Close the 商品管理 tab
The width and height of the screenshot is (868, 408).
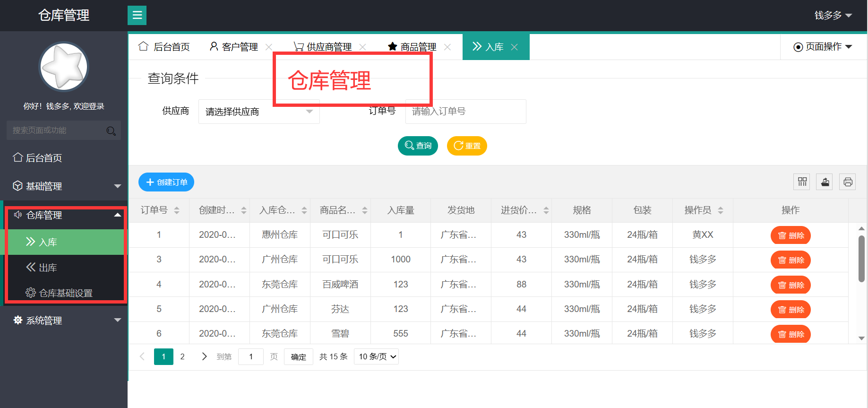coord(447,47)
